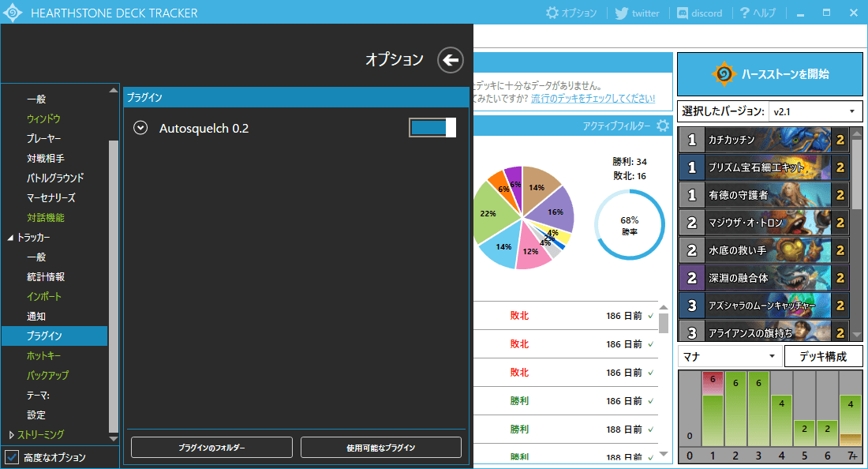
Task: Click the 勝利 188 日前 match row
Action: pyautogui.click(x=565, y=430)
